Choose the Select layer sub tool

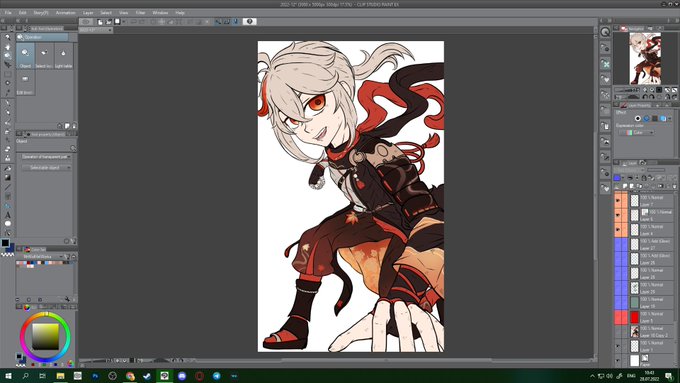(44, 56)
